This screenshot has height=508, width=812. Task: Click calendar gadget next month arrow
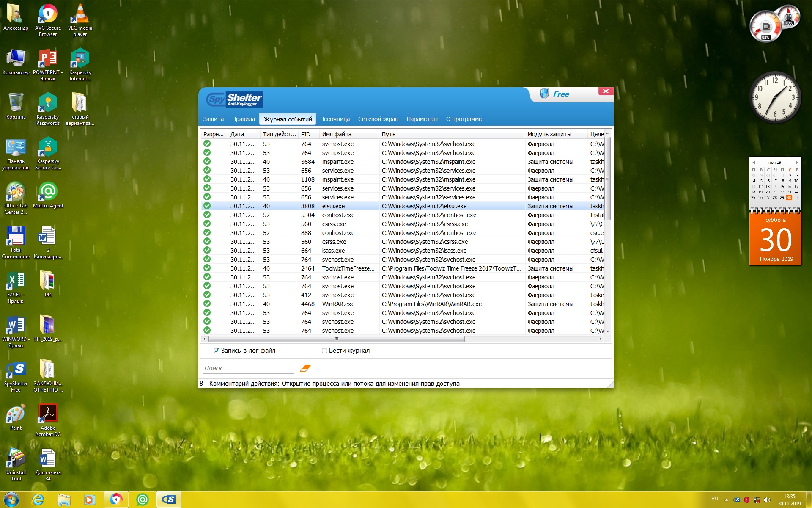(x=797, y=163)
